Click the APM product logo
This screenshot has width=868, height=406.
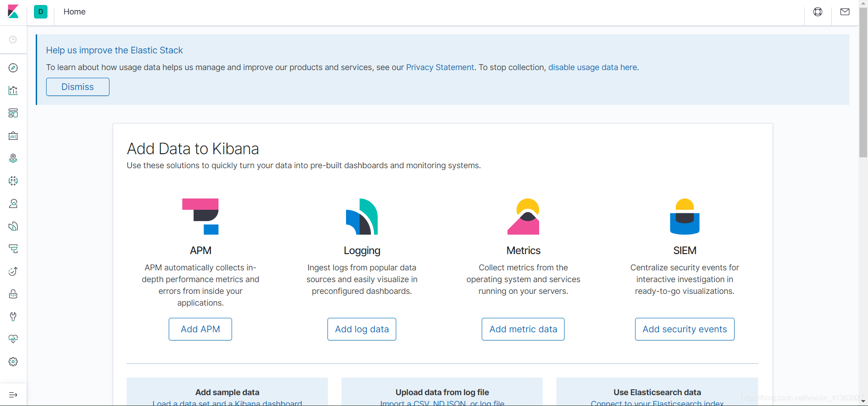click(x=200, y=217)
